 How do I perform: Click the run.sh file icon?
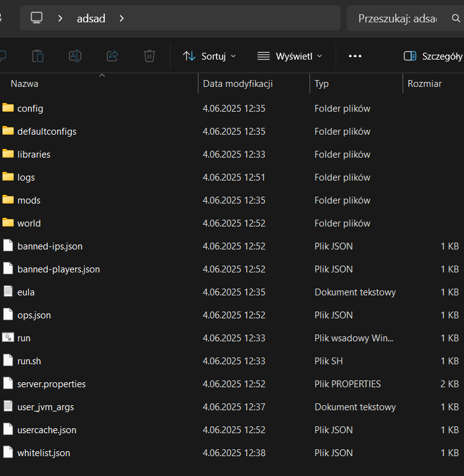click(x=8, y=361)
